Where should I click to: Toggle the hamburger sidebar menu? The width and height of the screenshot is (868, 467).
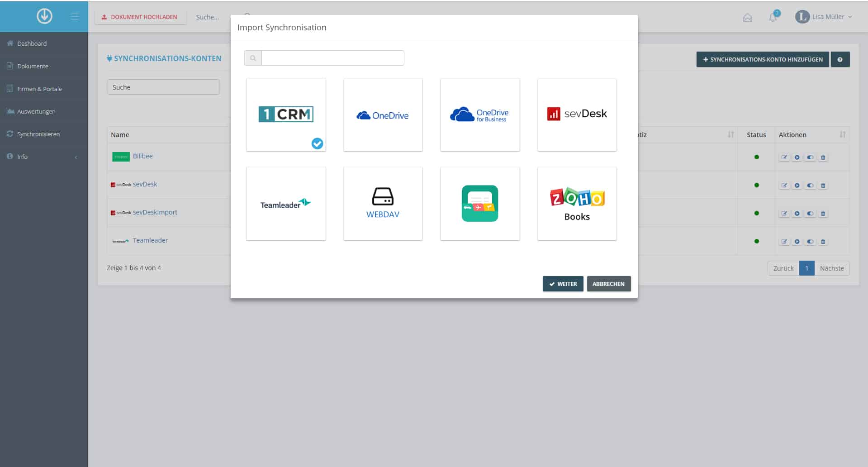click(x=75, y=17)
